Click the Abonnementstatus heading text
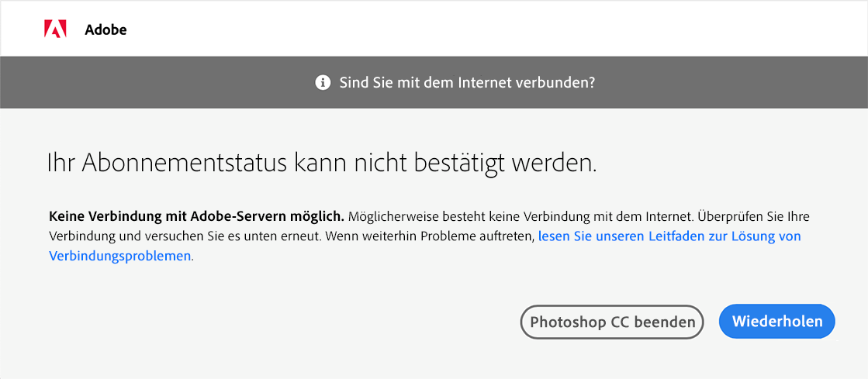Screen dimensions: 868x379 [322, 164]
